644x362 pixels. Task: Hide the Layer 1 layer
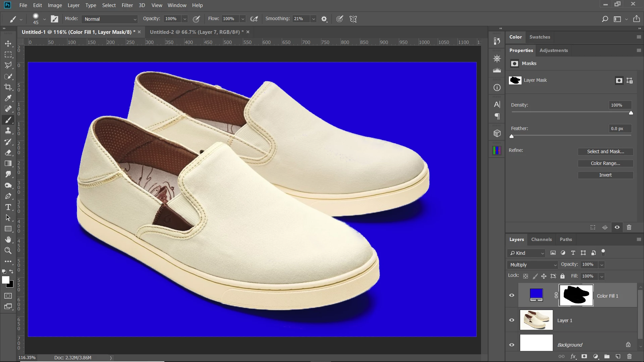point(512,320)
